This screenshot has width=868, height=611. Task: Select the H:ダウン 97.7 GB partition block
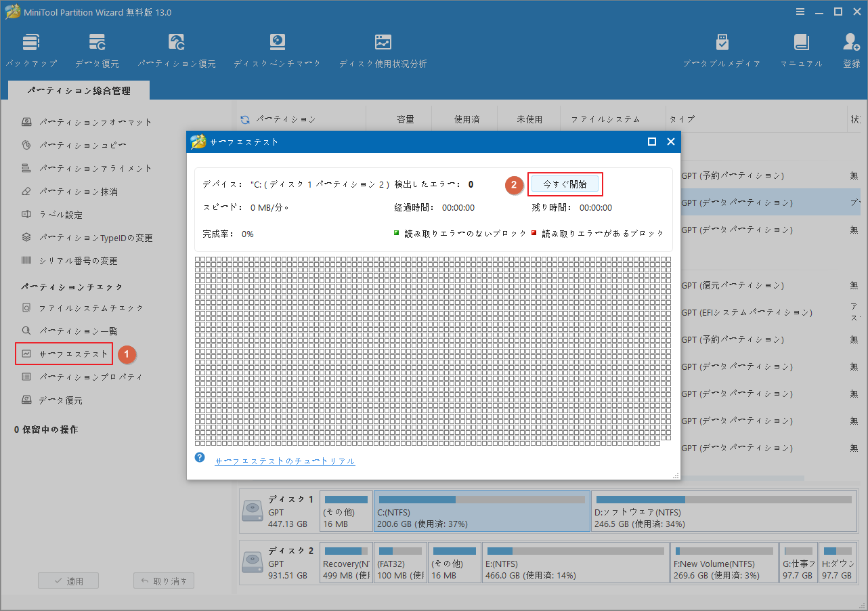[x=838, y=561]
